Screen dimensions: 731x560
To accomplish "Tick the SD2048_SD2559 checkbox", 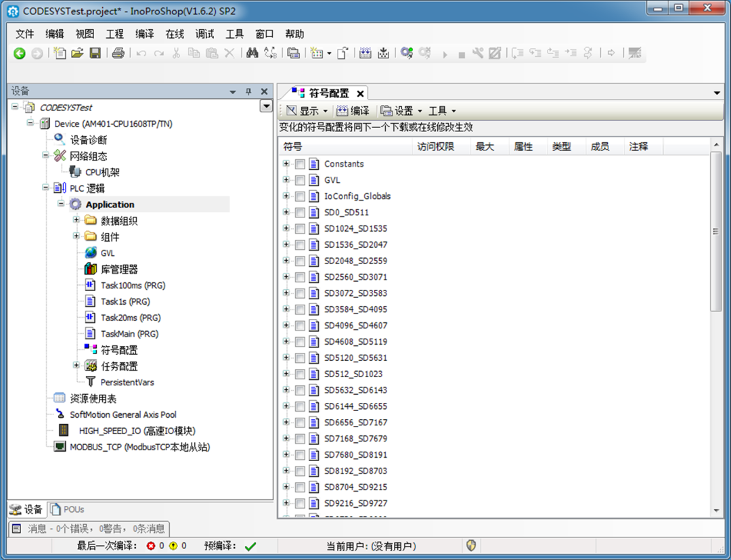I will pyautogui.click(x=301, y=261).
